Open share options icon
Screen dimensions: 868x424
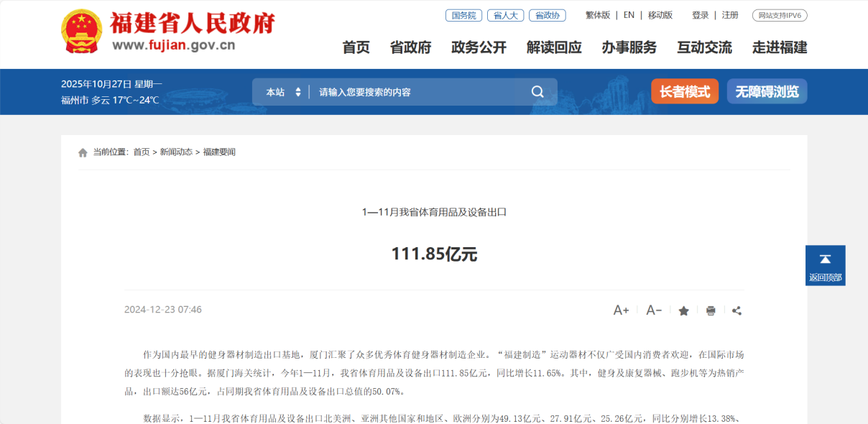pos(737,311)
